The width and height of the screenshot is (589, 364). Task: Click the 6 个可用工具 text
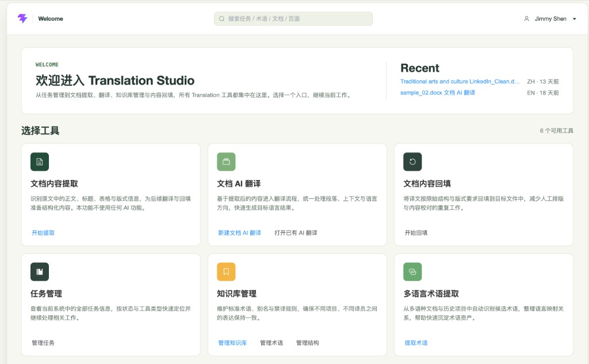click(x=557, y=131)
